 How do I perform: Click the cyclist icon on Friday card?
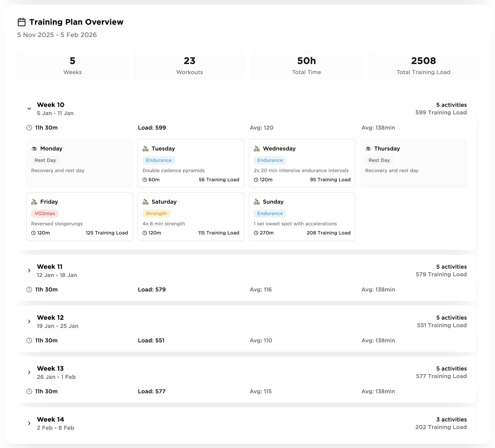(34, 202)
